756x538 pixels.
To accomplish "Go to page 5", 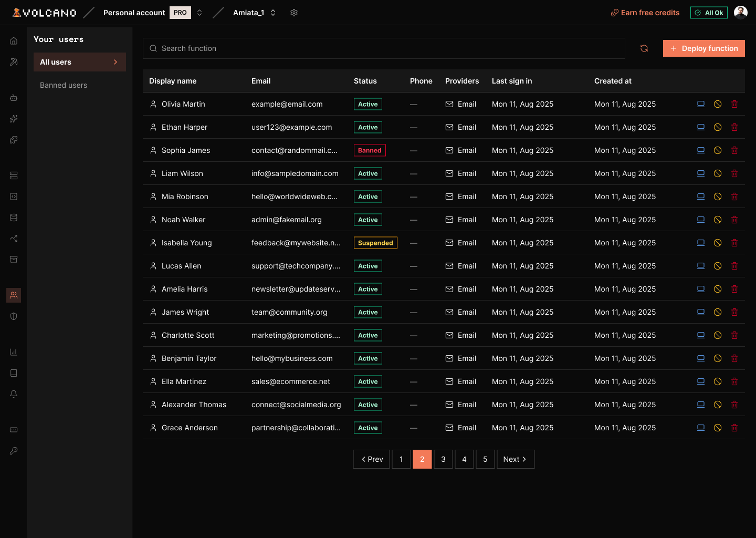I will pyautogui.click(x=486, y=459).
